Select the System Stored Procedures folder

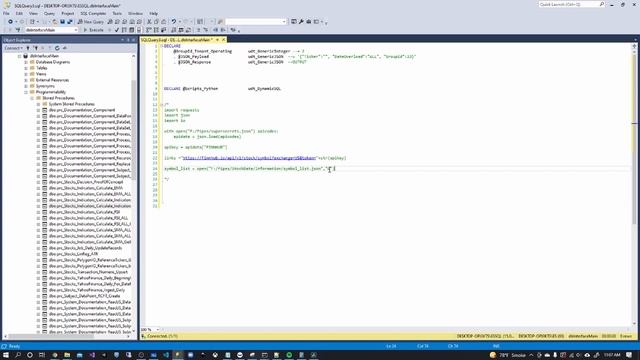(x=71, y=104)
